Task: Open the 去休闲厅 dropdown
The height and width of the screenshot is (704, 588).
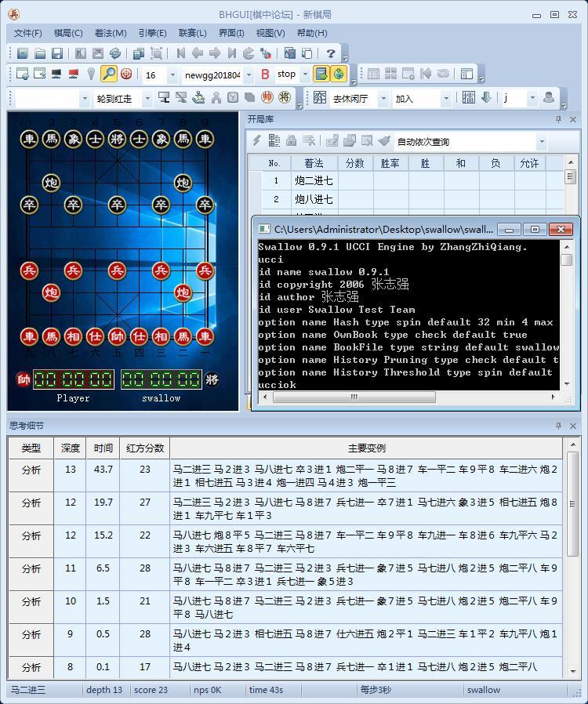Action: pos(383,98)
